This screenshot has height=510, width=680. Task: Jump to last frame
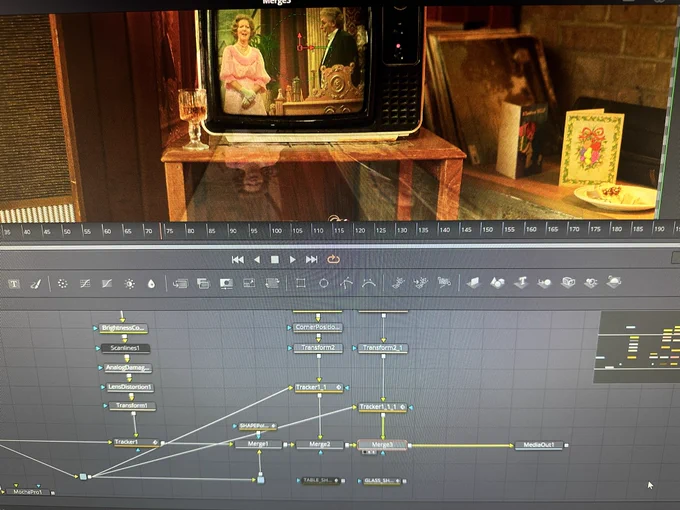[x=311, y=259]
